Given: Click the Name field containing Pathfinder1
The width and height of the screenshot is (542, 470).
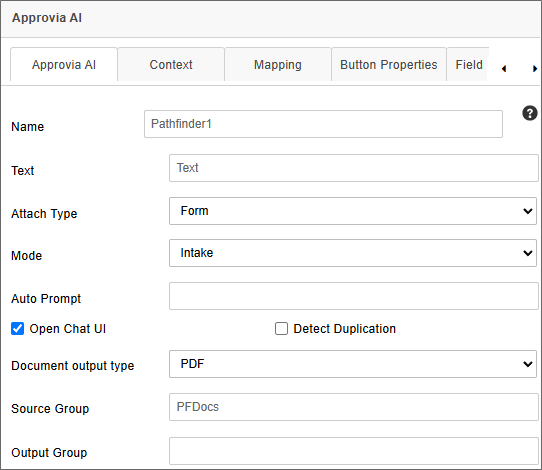Looking at the screenshot, I should [323, 124].
